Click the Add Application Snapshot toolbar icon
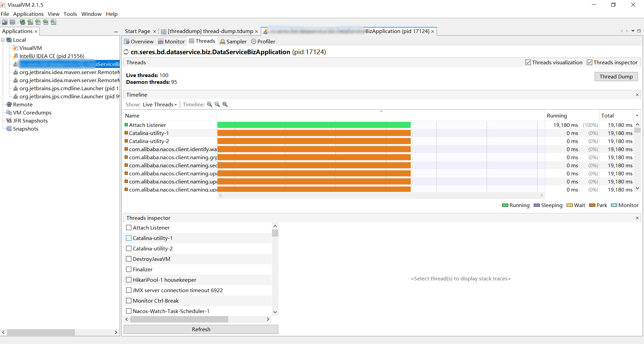The image size is (644, 344). (53, 22)
